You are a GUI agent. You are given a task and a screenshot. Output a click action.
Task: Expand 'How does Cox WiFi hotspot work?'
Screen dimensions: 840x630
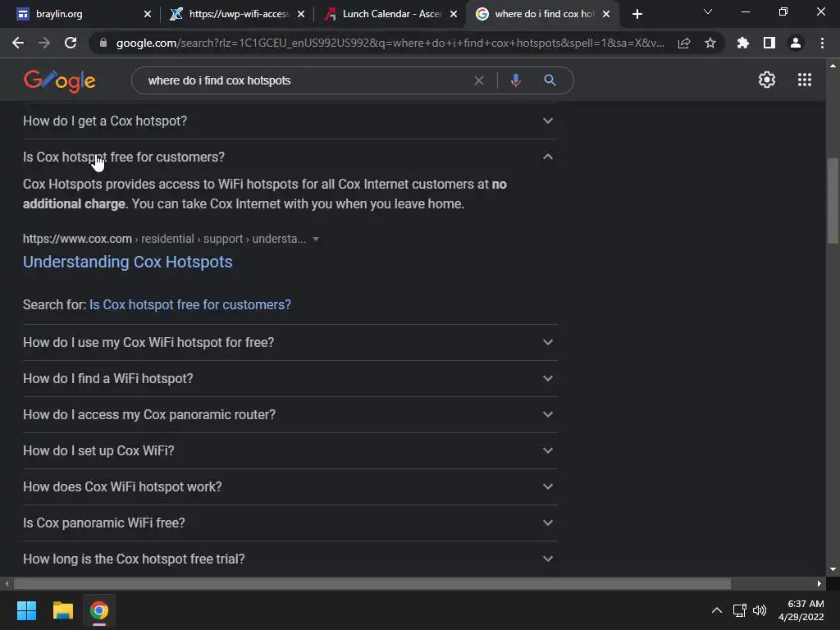click(x=290, y=486)
